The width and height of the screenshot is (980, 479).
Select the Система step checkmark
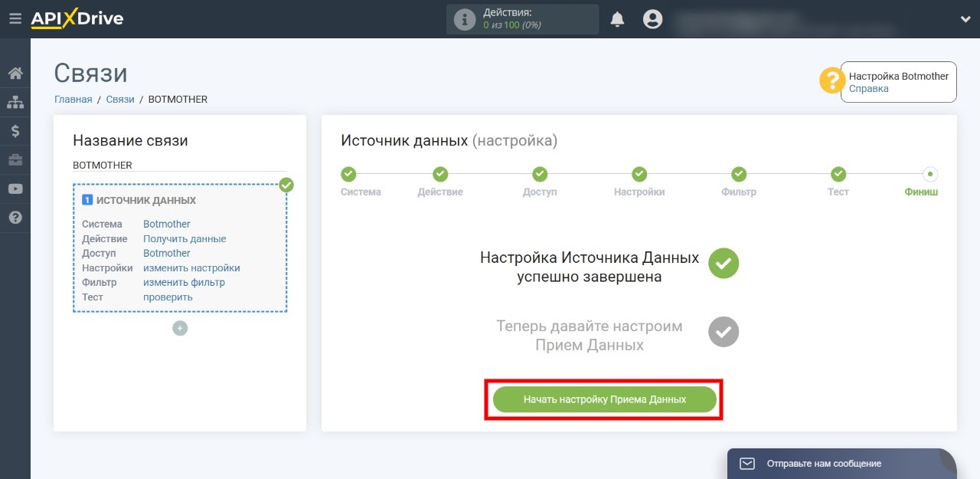[348, 174]
